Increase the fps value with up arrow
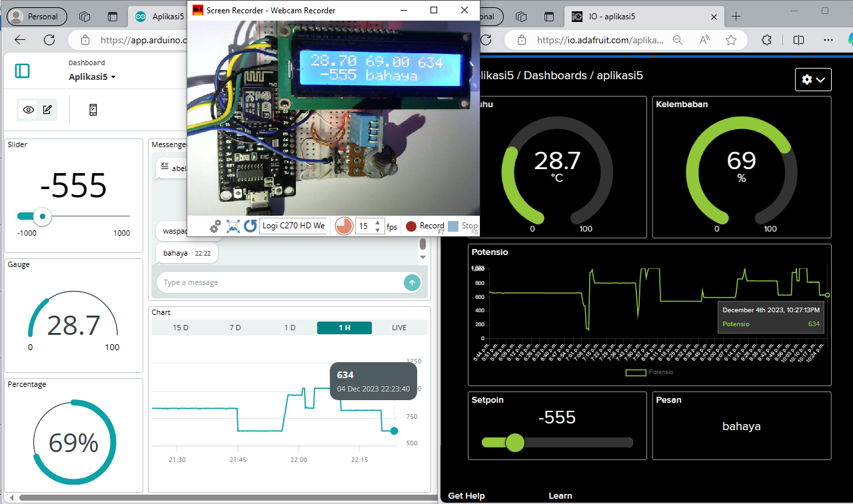The height and width of the screenshot is (504, 853). pyautogui.click(x=378, y=222)
